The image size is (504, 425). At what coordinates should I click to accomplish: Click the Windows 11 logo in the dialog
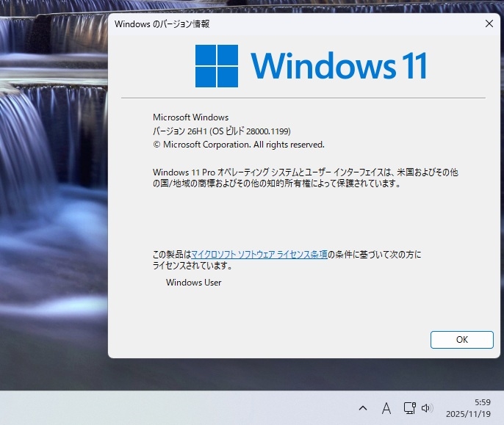point(311,66)
